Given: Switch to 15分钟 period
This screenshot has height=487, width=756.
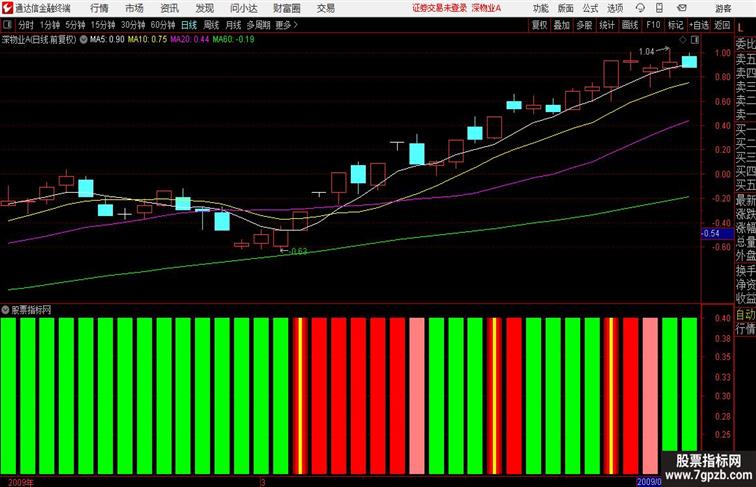Looking at the screenshot, I should tap(103, 25).
